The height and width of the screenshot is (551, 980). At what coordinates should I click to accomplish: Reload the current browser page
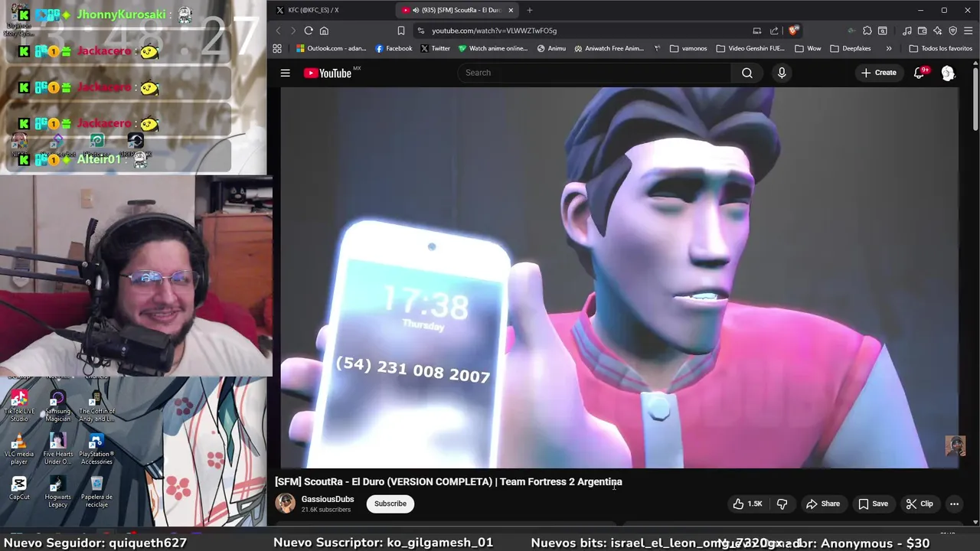pyautogui.click(x=308, y=31)
